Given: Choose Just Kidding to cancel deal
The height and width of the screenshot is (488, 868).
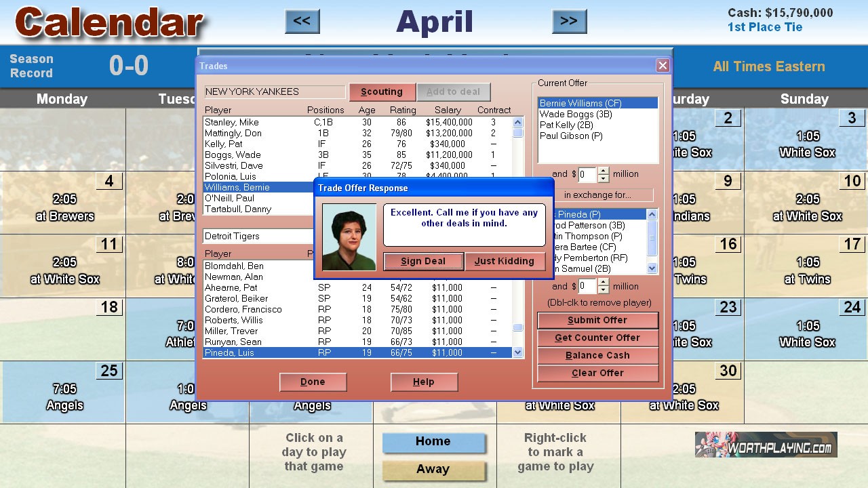Looking at the screenshot, I should pos(504,261).
